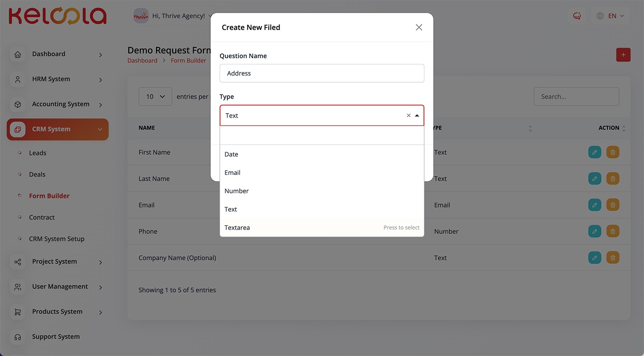
Task: Click the edit icon for First Name row
Action: (x=594, y=152)
